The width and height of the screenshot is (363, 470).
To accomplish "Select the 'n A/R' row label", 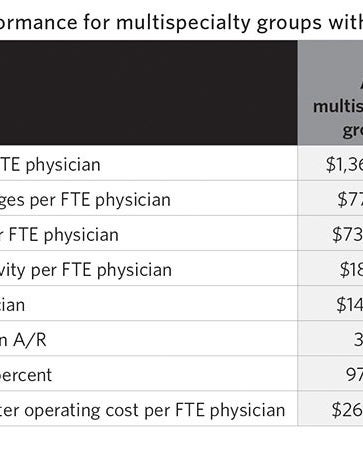I will pos(23,340).
